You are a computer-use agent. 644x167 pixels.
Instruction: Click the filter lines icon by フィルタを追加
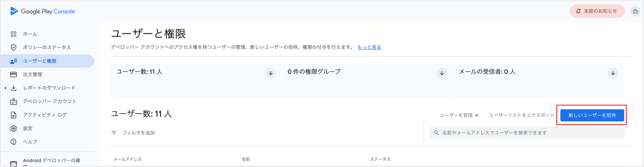114,133
